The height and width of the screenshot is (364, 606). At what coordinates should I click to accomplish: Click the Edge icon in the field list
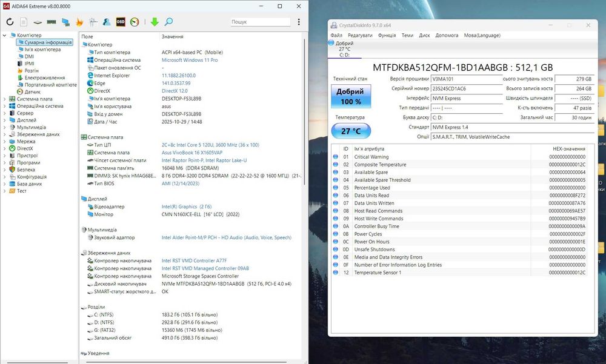pos(90,83)
